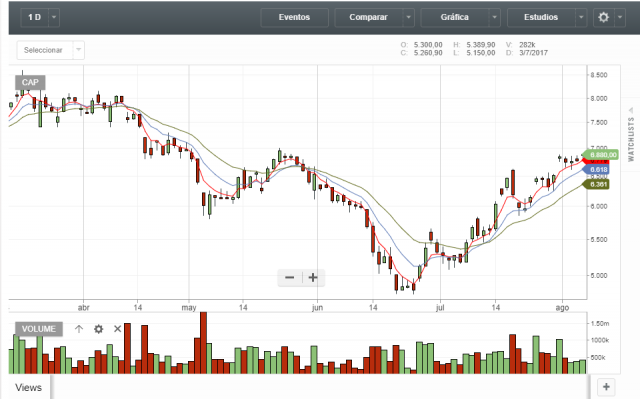Expand the arrow beside the settings gear
The height and width of the screenshot is (399, 640).
pos(620,18)
